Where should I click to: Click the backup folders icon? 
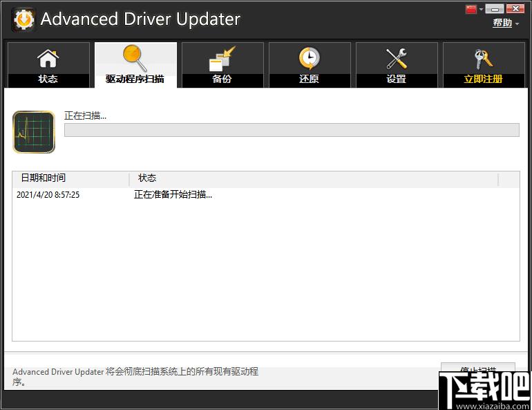[x=222, y=58]
